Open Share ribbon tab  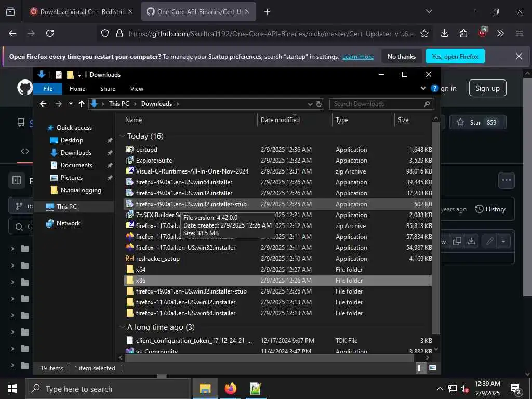click(108, 88)
